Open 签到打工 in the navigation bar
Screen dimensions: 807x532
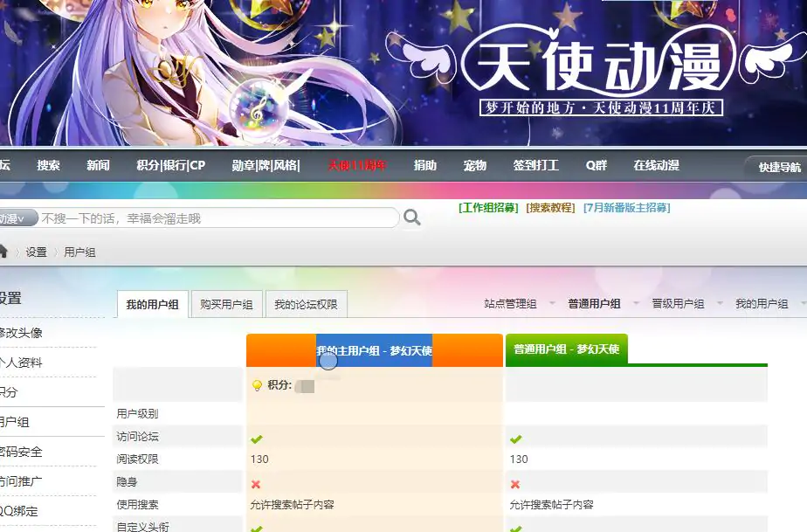pyautogui.click(x=535, y=165)
